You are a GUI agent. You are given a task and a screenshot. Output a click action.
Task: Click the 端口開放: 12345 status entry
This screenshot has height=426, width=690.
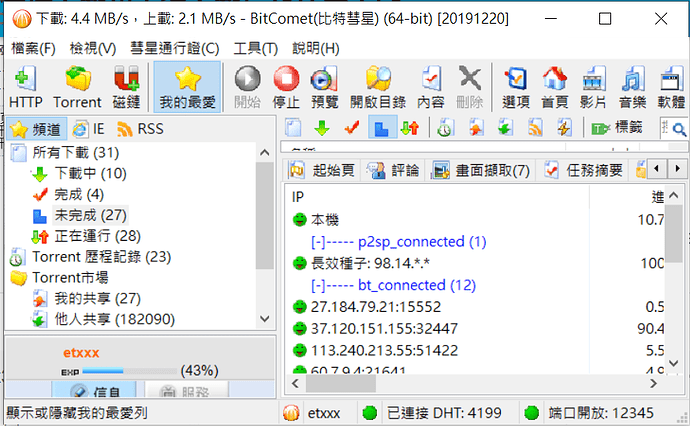pos(601,413)
